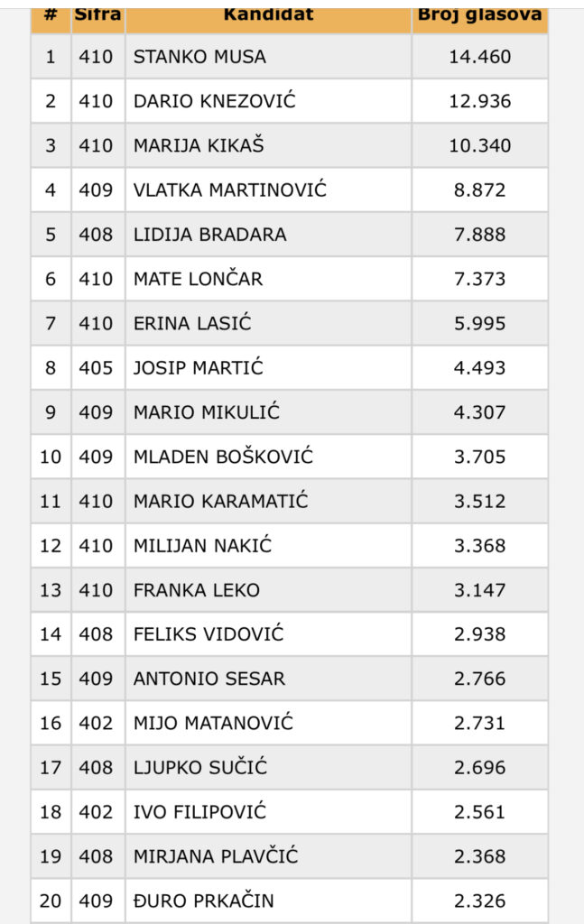
Task: Click the Kandidat column header
Action: tap(268, 15)
